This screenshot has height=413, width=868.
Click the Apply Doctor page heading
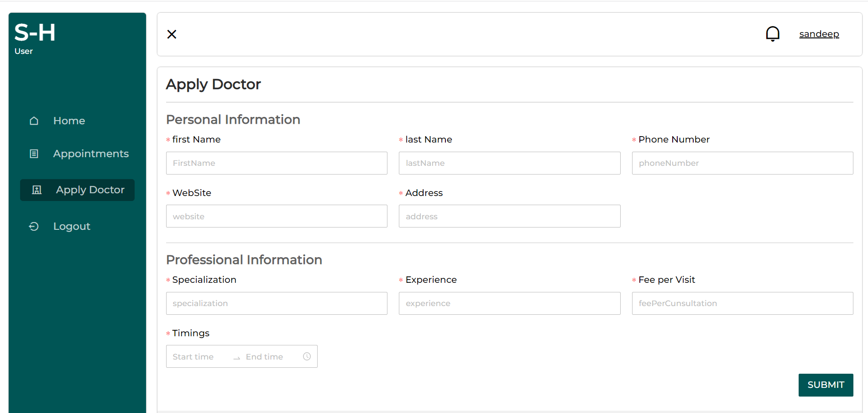213,84
